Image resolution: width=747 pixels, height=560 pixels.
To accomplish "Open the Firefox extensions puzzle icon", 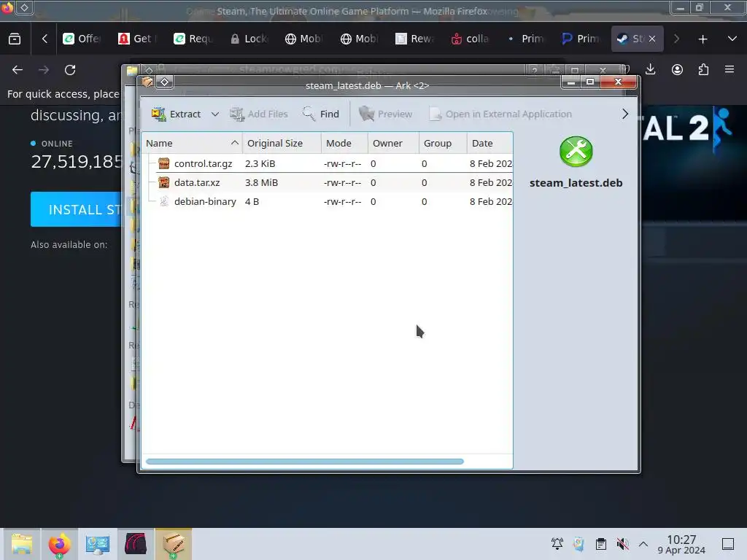I will (x=703, y=69).
